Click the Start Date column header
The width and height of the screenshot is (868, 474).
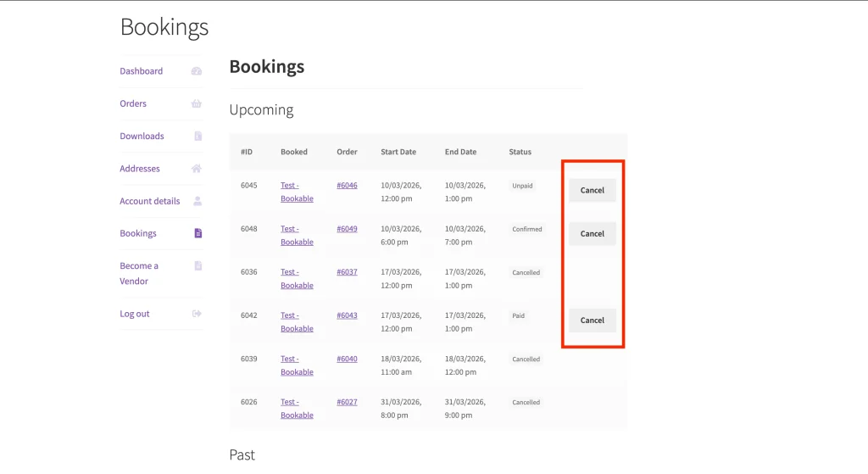click(x=398, y=152)
